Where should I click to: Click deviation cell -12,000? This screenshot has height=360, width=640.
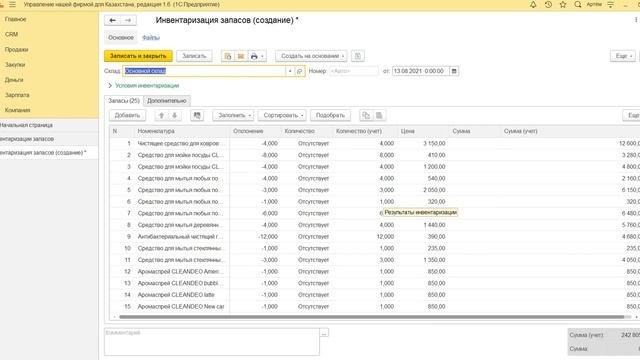(x=255, y=237)
